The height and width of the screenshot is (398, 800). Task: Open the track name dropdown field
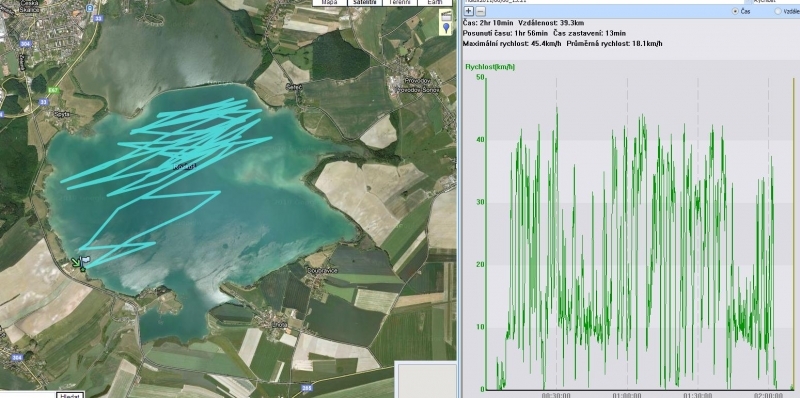click(606, 2)
